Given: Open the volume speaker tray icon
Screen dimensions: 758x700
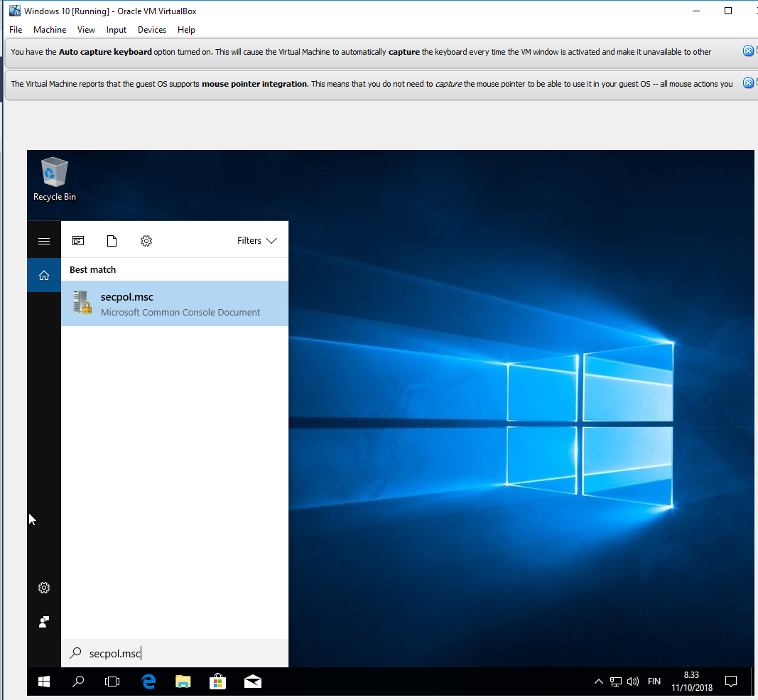Looking at the screenshot, I should point(633,682).
